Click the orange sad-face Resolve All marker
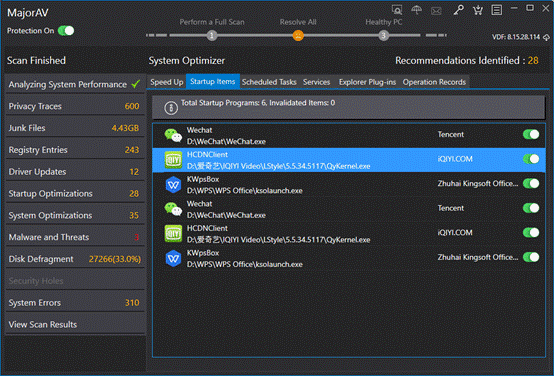 click(298, 35)
